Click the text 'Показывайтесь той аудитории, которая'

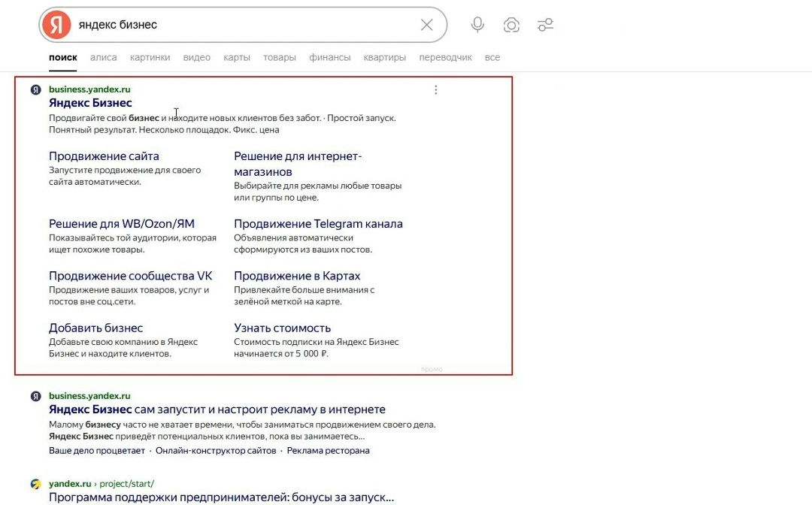(x=132, y=237)
